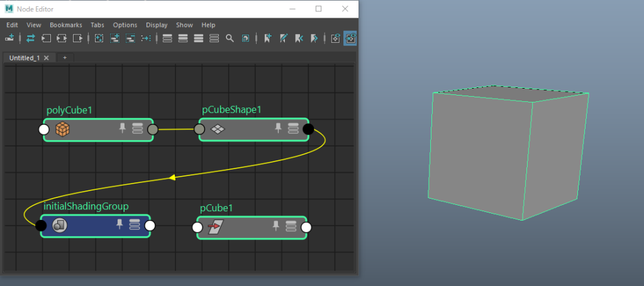Select the initialShadingGroup node title
The width and height of the screenshot is (644, 286).
(x=86, y=206)
